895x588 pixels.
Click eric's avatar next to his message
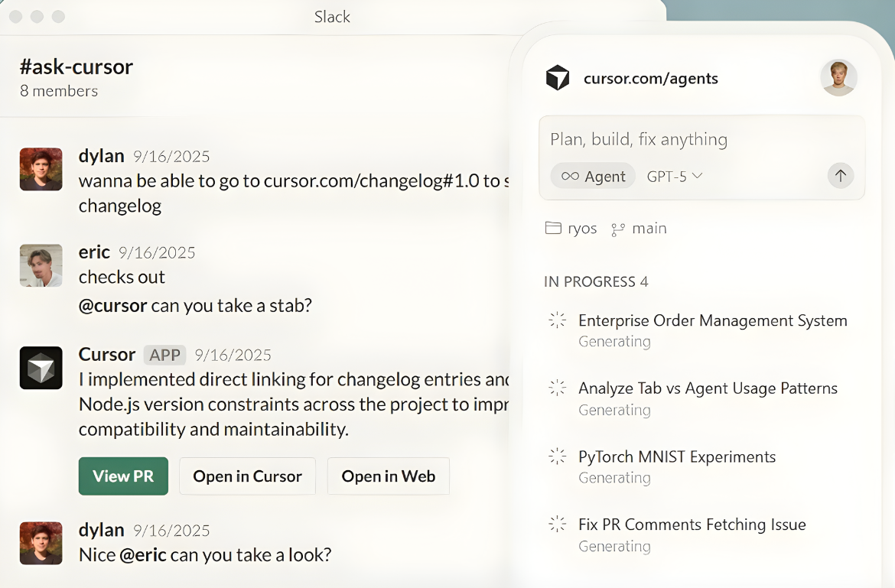click(41, 265)
